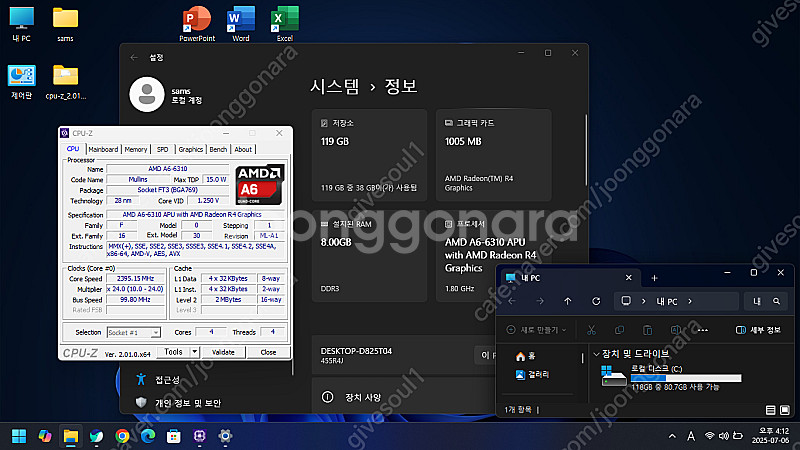Open the 새로 만들기 dropdown

(x=536, y=330)
